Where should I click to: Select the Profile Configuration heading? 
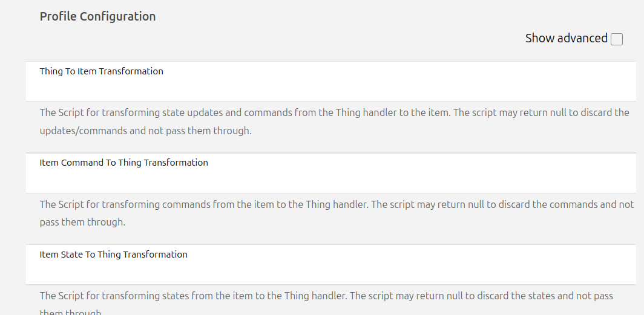coord(98,16)
